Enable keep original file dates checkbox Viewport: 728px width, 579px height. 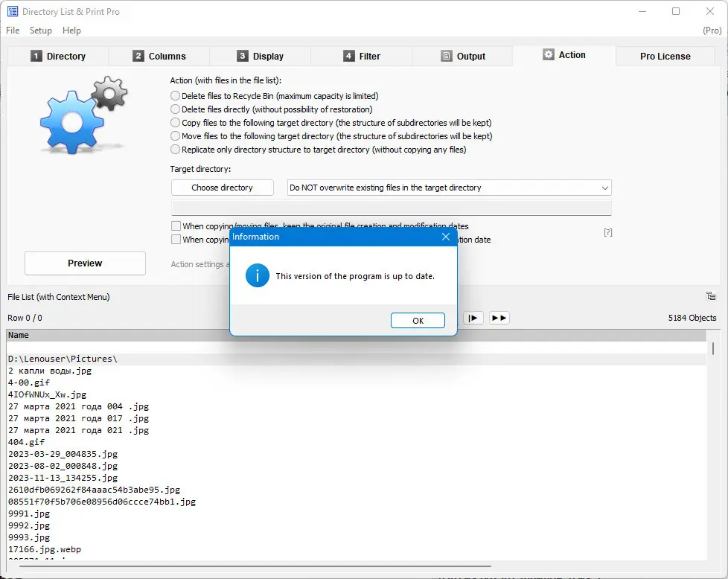tap(176, 226)
